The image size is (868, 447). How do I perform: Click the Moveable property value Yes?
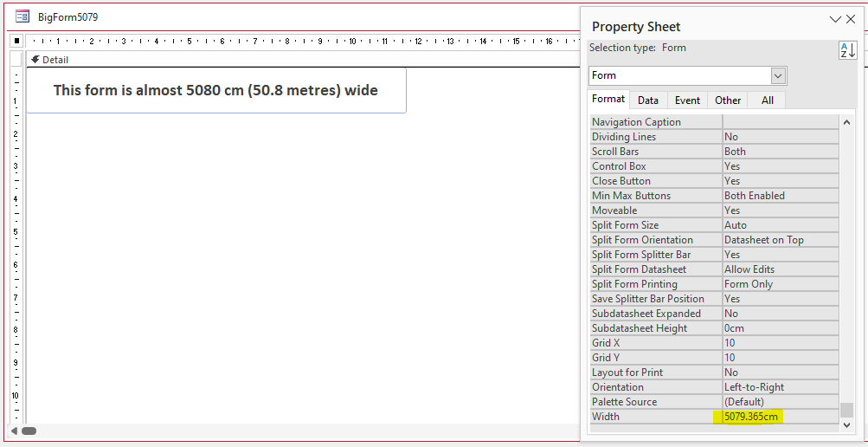click(x=781, y=211)
